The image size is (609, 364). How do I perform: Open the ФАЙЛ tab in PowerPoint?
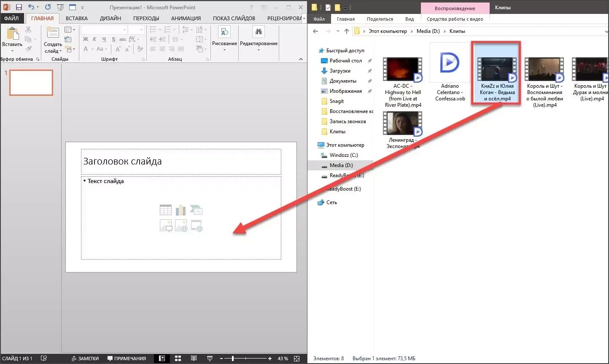coord(11,18)
